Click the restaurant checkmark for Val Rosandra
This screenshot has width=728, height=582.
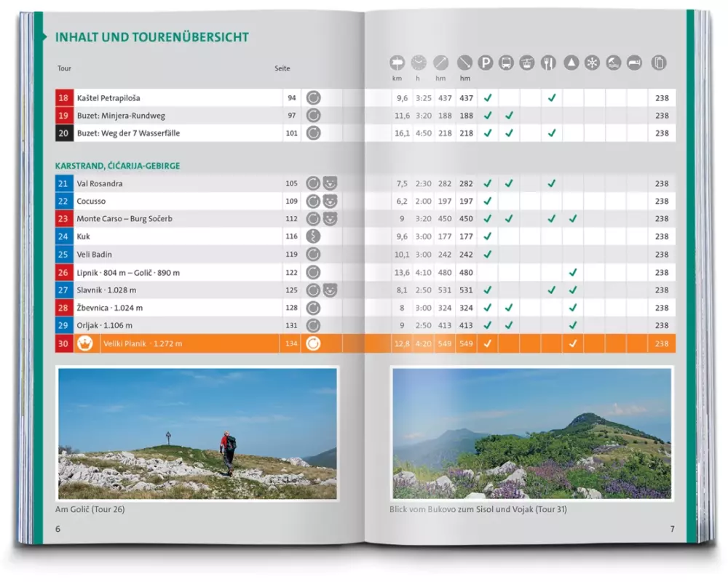pos(552,183)
